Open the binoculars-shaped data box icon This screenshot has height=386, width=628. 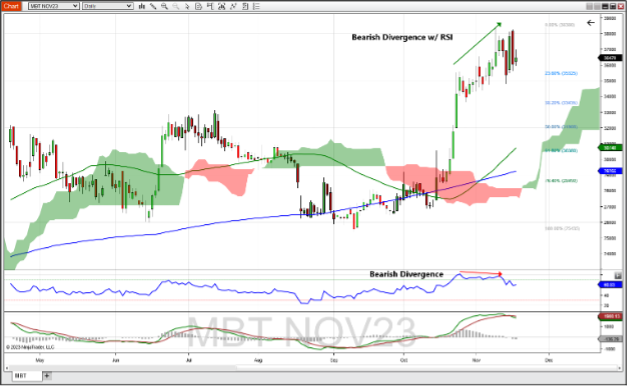[222, 6]
